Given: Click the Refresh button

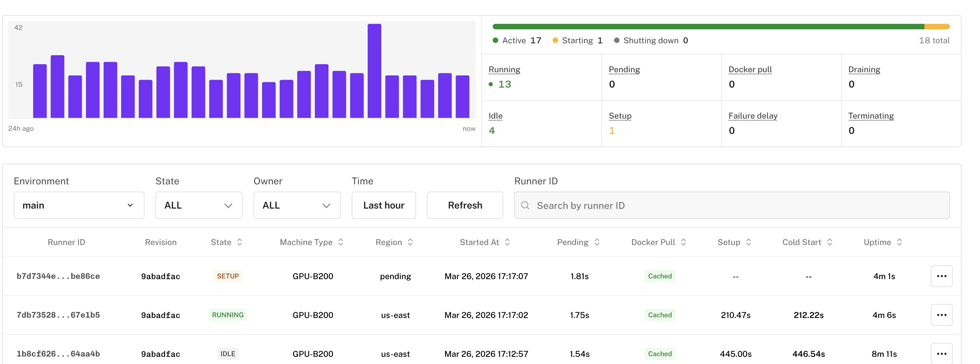Looking at the screenshot, I should 465,206.
